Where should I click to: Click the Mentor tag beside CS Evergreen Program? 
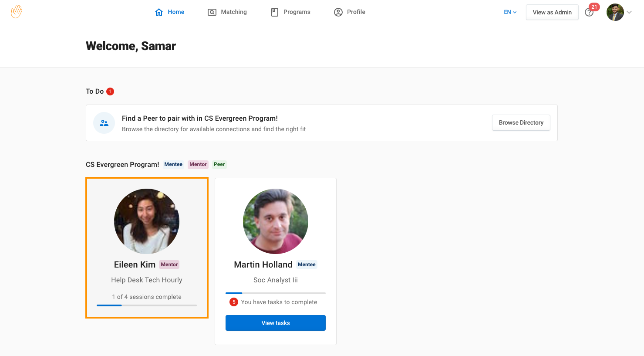click(198, 164)
